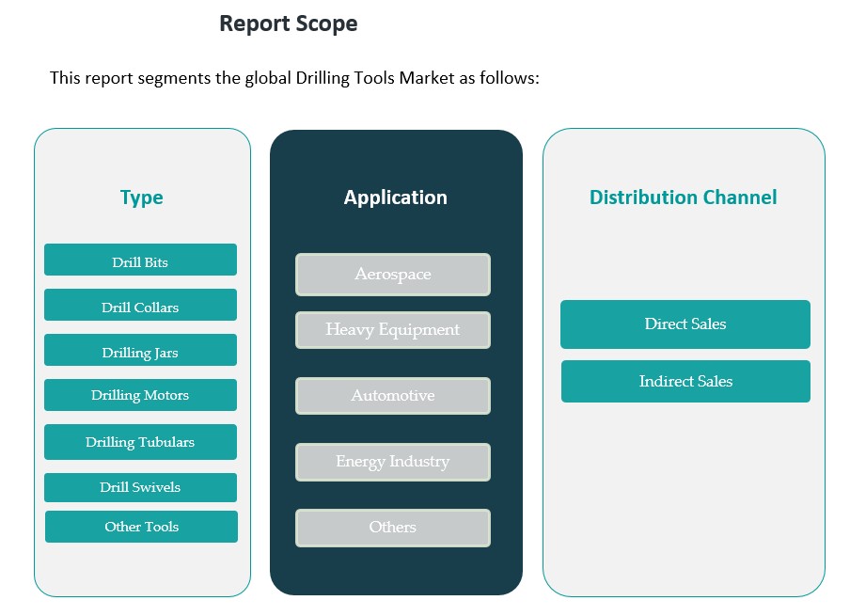Choose the Automotive application

coord(392,396)
